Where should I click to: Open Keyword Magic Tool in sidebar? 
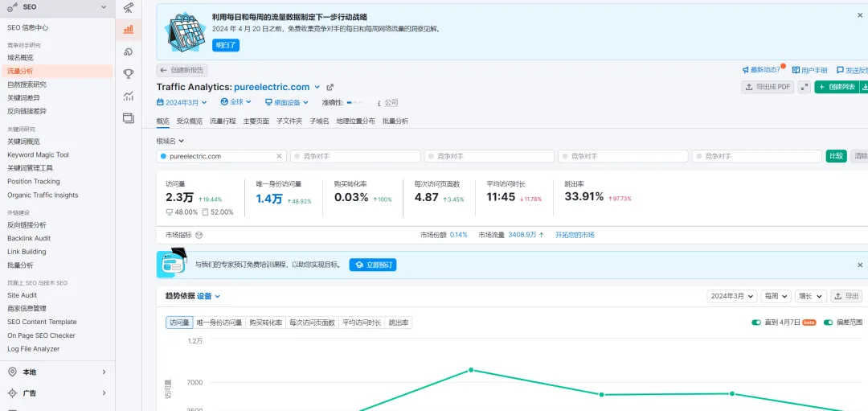(39, 155)
